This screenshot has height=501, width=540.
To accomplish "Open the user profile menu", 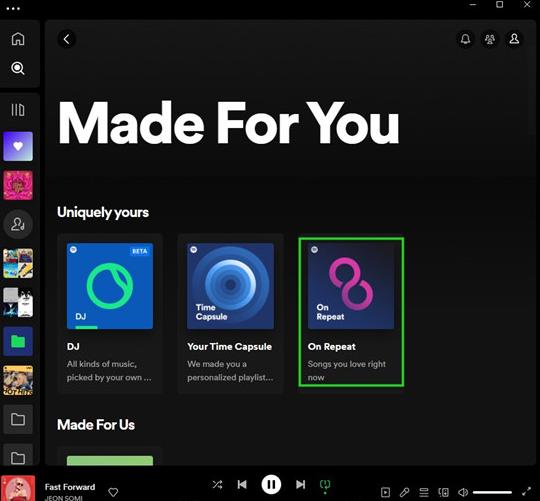I will [x=514, y=39].
